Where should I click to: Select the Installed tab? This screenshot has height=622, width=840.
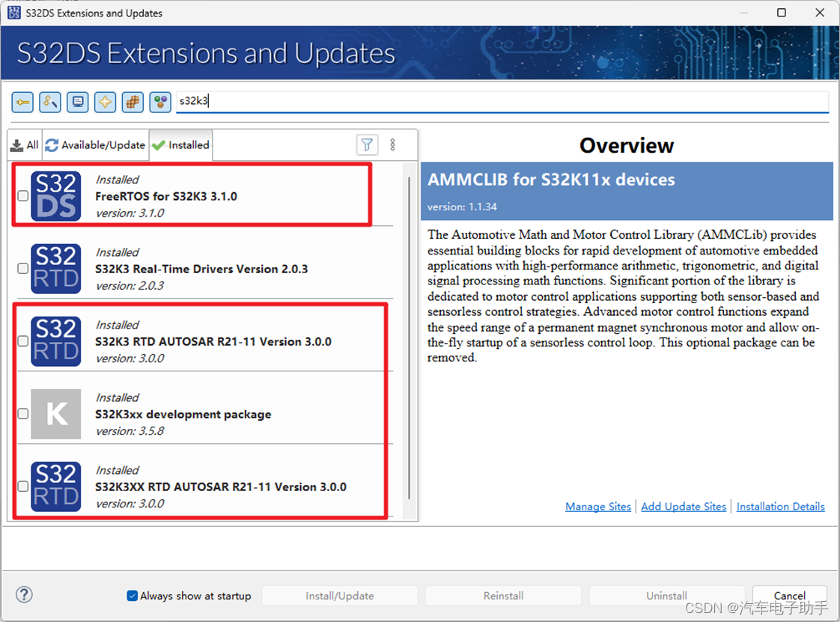[181, 145]
